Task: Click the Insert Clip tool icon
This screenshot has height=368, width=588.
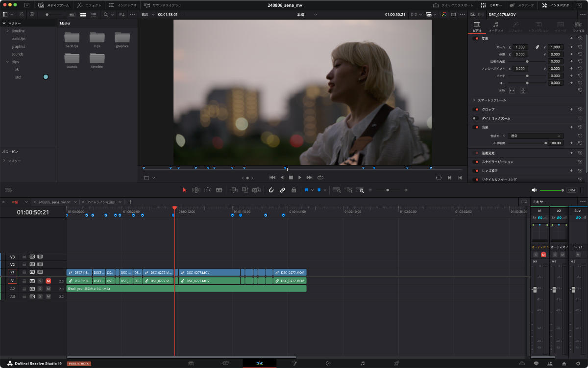Action: (x=233, y=190)
